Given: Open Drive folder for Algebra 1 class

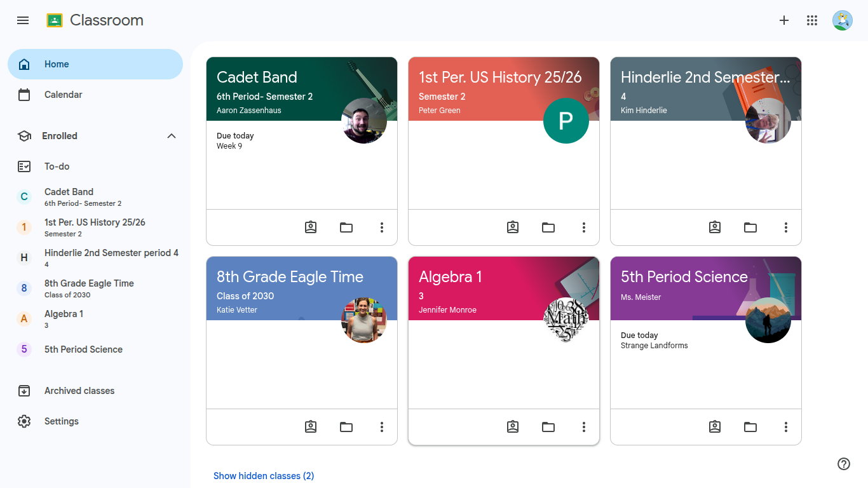Looking at the screenshot, I should click(548, 427).
